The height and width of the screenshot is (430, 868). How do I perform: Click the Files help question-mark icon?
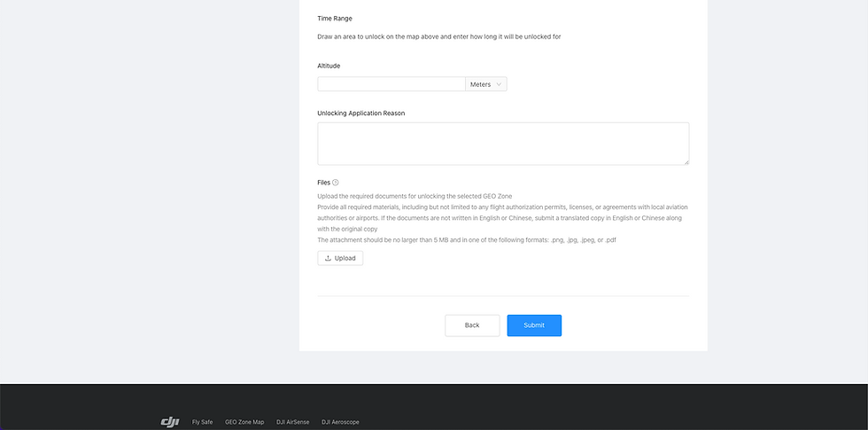point(336,183)
